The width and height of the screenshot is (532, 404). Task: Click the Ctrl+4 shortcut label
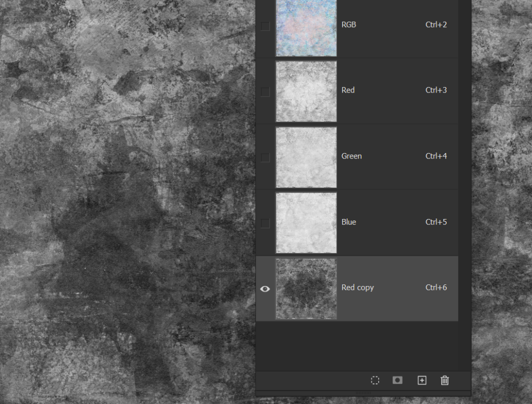click(x=436, y=156)
